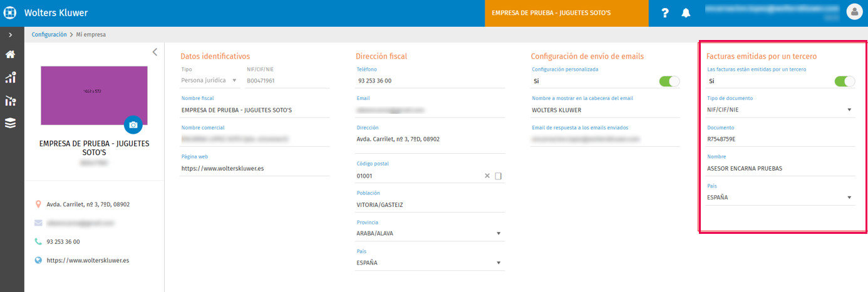The height and width of the screenshot is (292, 868).
Task: Click the Nombre comercial input field
Action: point(254,139)
